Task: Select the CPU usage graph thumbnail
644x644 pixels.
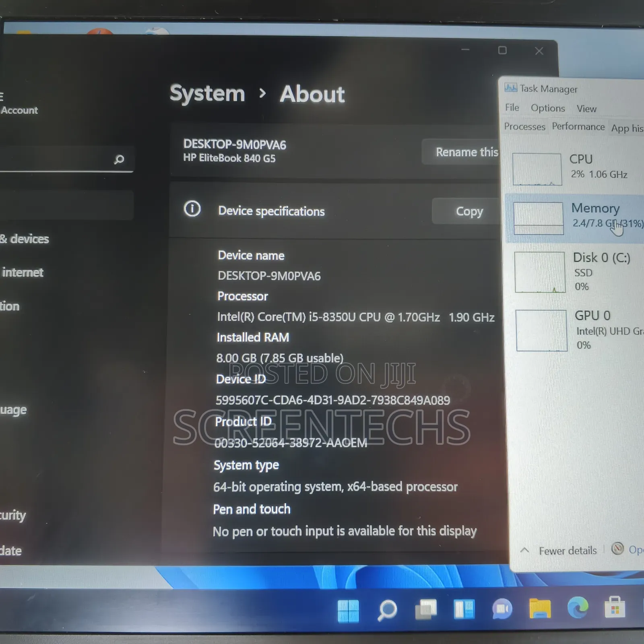Action: (x=537, y=169)
